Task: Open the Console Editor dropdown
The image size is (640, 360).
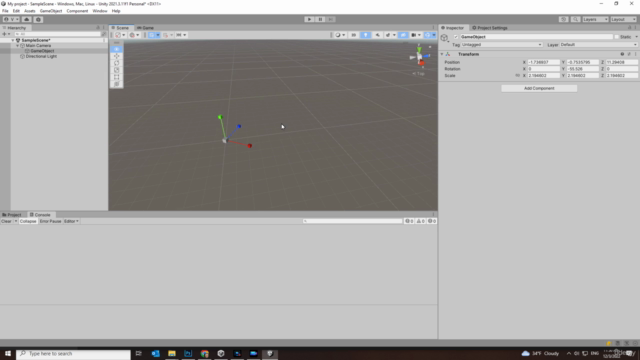Action: 71,221
